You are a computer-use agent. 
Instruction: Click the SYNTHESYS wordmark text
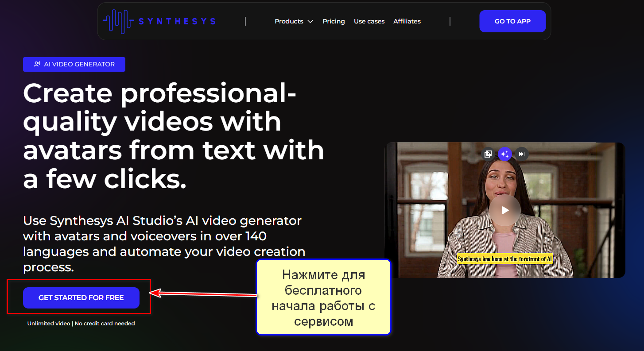[x=177, y=21]
